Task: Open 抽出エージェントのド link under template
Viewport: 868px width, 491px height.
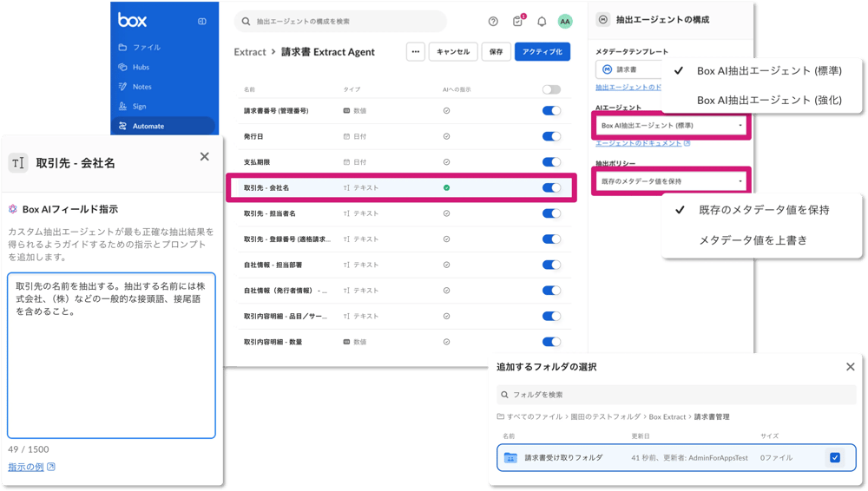Action: coord(628,88)
